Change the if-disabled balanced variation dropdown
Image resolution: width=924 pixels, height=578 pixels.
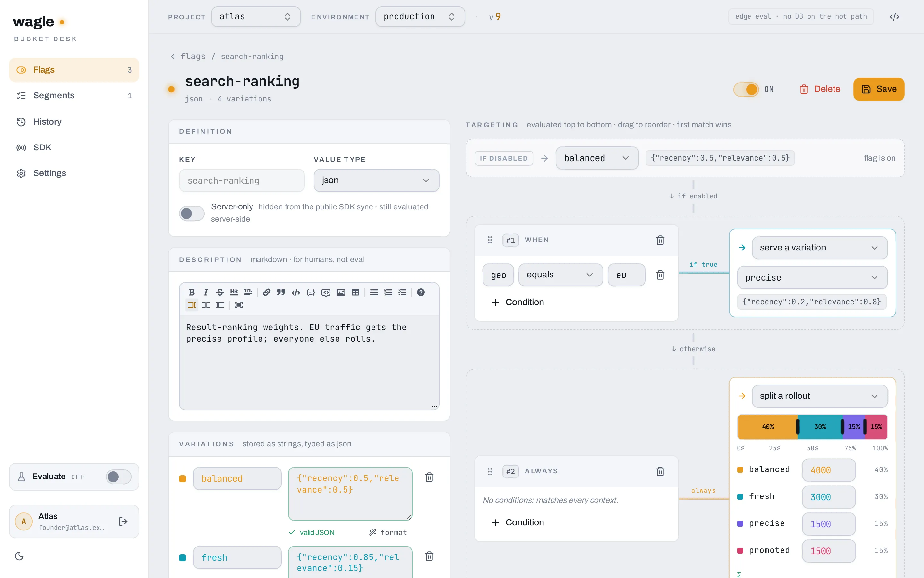(597, 158)
